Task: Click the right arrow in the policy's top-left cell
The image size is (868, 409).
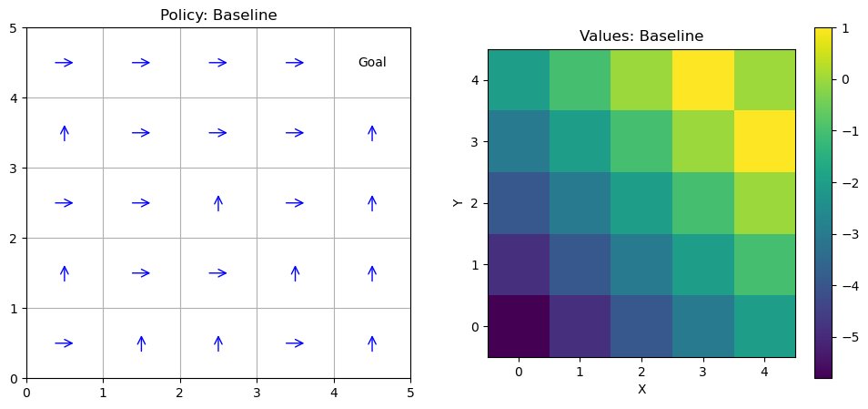Action: 64,63
